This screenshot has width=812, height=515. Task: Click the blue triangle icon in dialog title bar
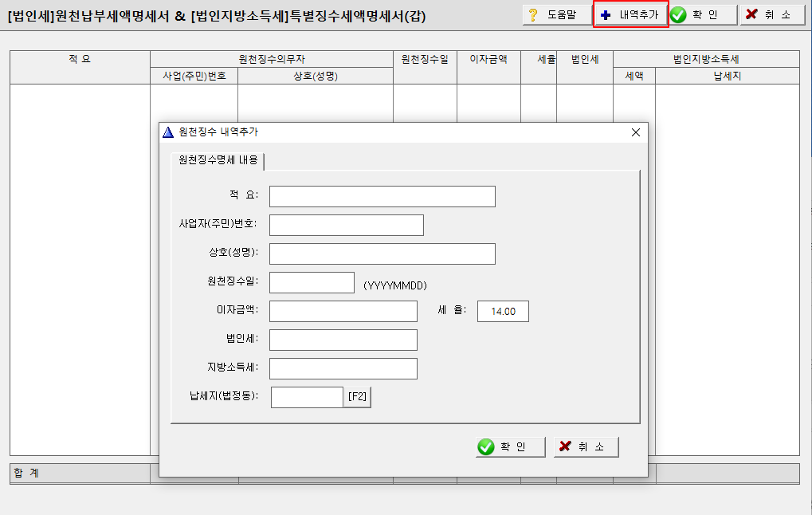click(167, 132)
